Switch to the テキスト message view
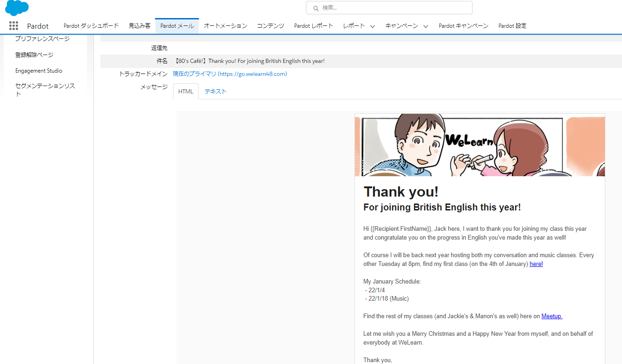The height and width of the screenshot is (364, 622). tap(215, 91)
